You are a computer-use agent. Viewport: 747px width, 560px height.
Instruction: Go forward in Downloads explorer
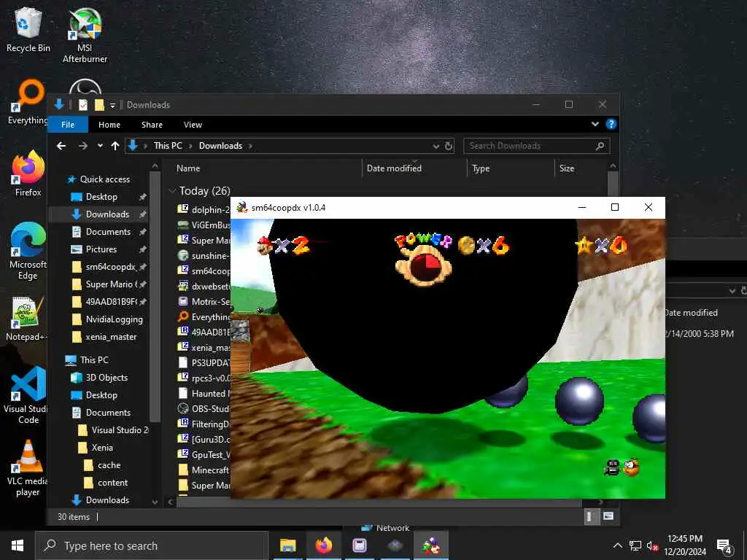tap(83, 146)
